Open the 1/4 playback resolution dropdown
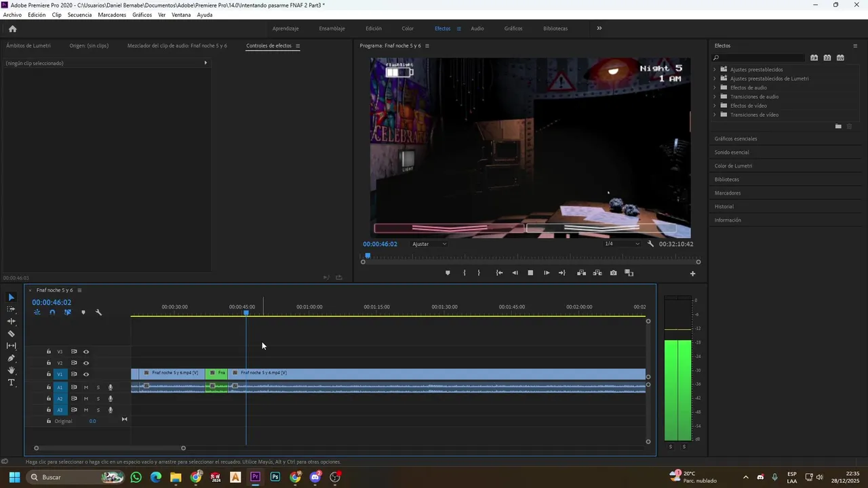Screen dimensions: 868x488 (x=622, y=244)
